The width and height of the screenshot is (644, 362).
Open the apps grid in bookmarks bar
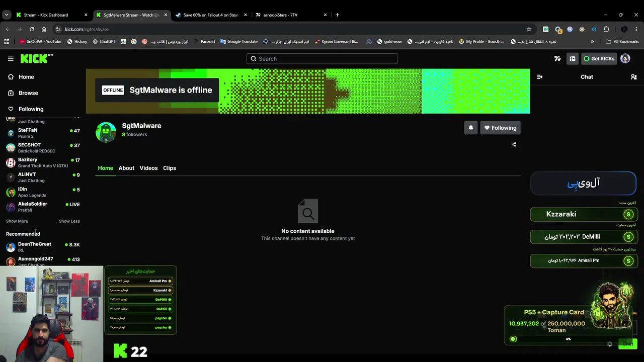click(x=7, y=42)
